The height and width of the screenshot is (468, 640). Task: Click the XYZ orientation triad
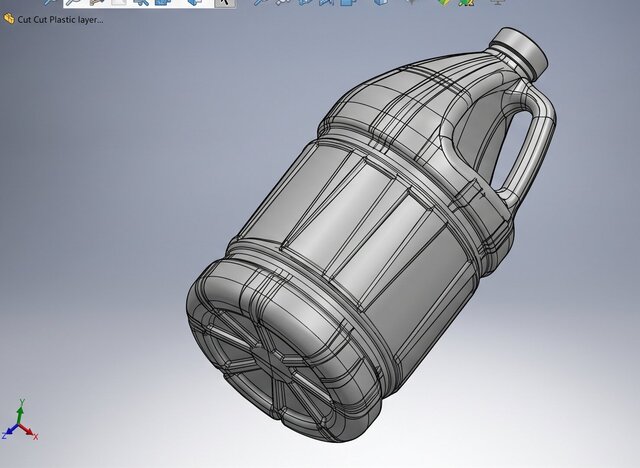tap(19, 420)
